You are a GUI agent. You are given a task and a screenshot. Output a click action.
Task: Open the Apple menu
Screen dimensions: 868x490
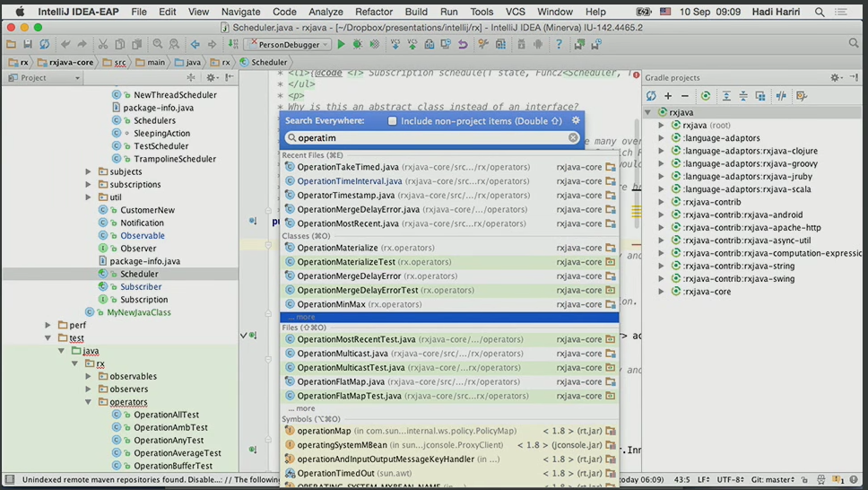pos(20,12)
